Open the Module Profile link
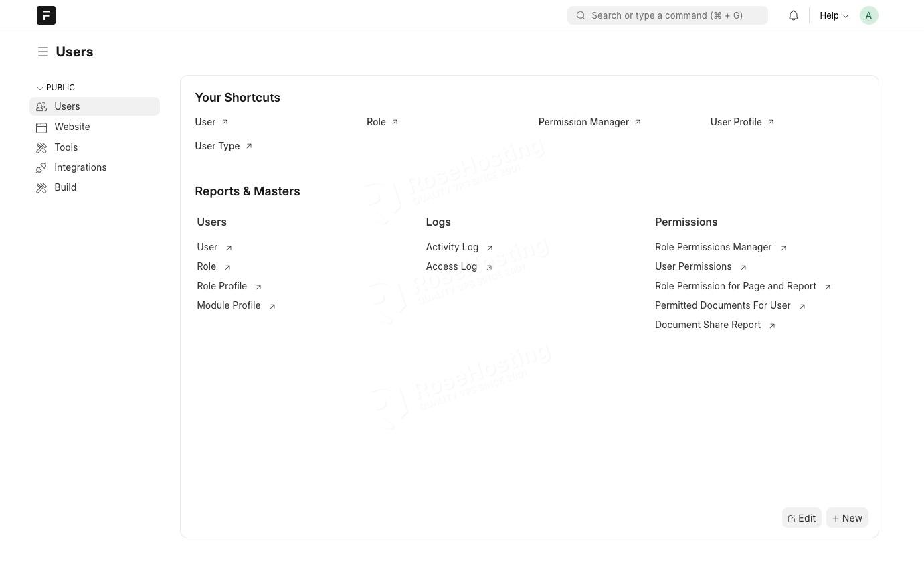924x561 pixels. [228, 305]
